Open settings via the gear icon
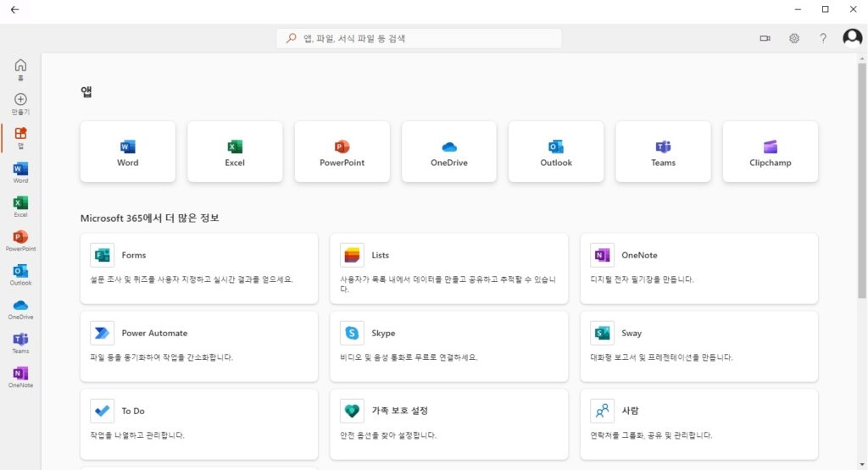The width and height of the screenshot is (868, 470). tap(794, 38)
